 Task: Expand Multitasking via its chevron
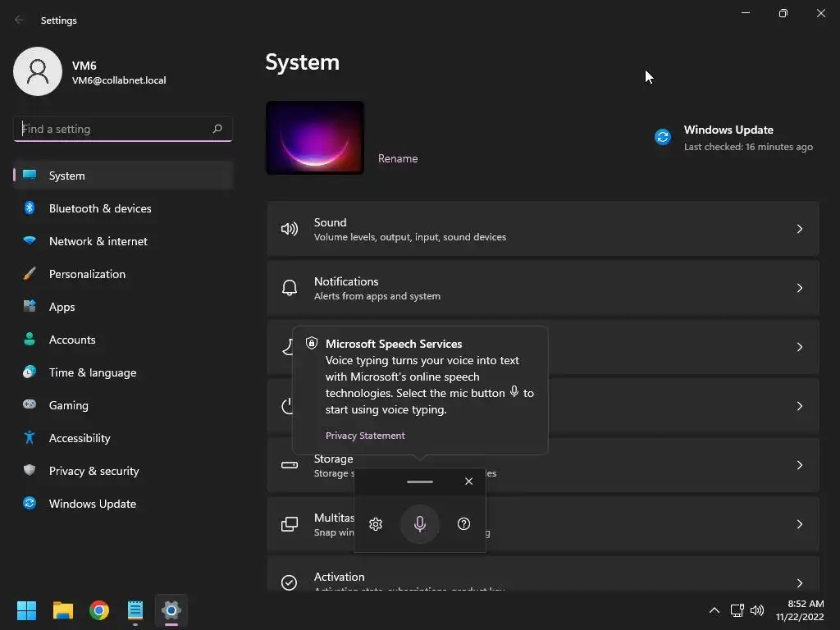(x=799, y=524)
